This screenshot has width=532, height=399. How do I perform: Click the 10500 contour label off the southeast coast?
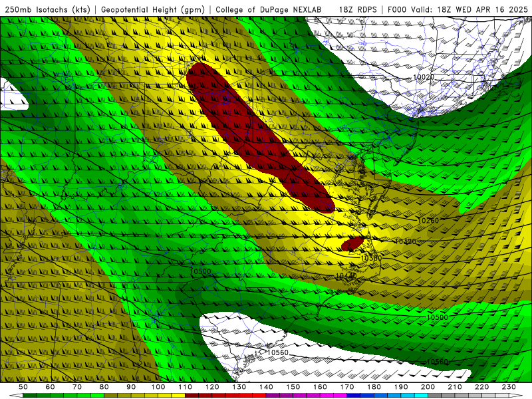pos(437,317)
